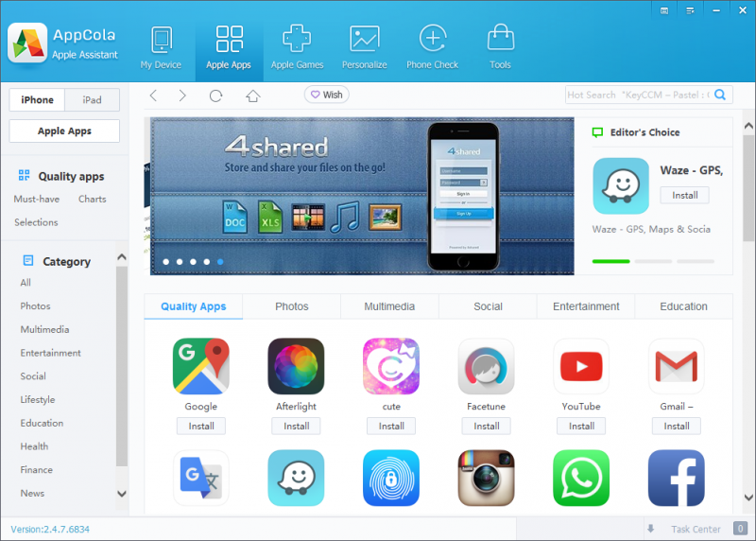756x541 pixels.
Task: Click the Category list up arrow
Action: pyautogui.click(x=122, y=257)
